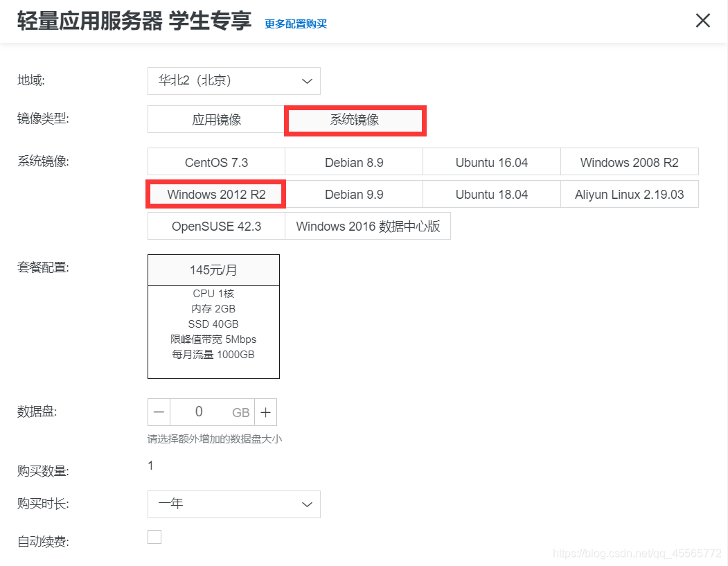Switch to 系统镜像 image type

tap(355, 120)
